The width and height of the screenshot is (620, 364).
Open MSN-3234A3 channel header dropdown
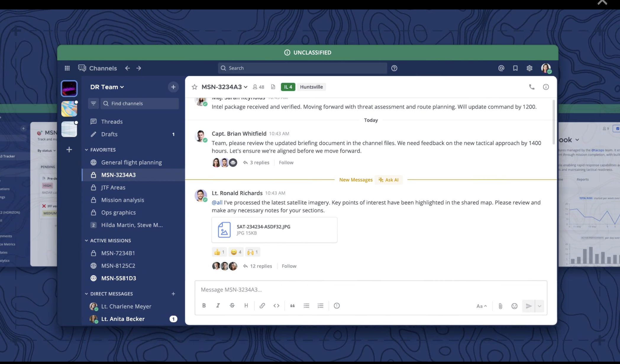[x=225, y=87]
